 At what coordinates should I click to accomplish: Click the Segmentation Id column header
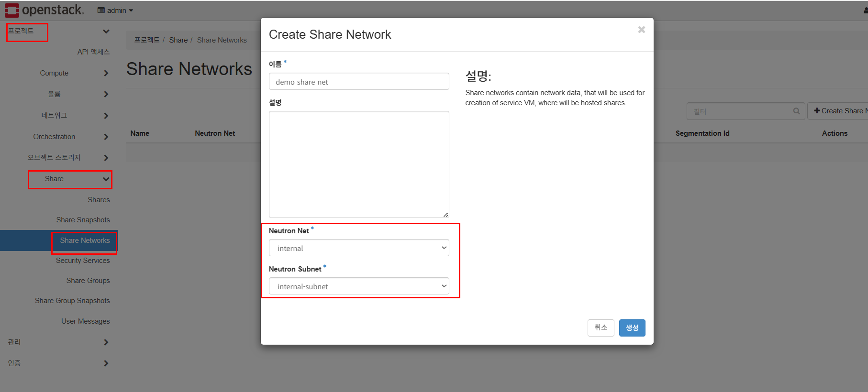click(x=702, y=133)
